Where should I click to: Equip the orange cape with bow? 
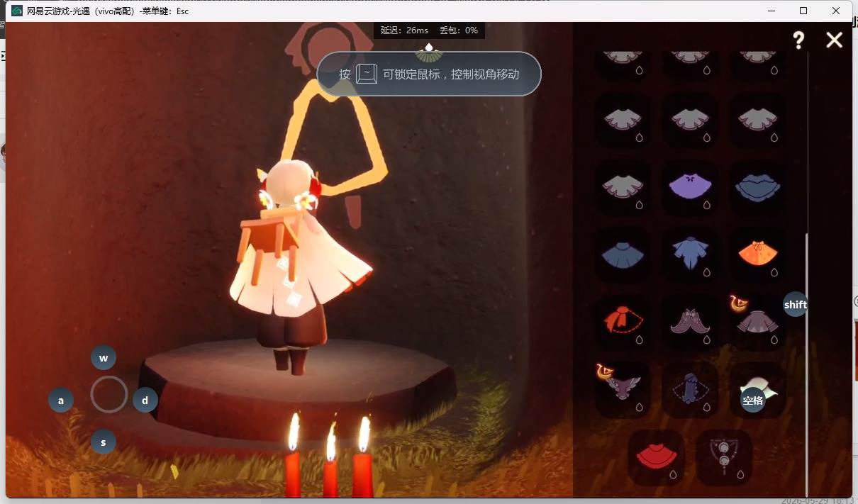coord(757,255)
